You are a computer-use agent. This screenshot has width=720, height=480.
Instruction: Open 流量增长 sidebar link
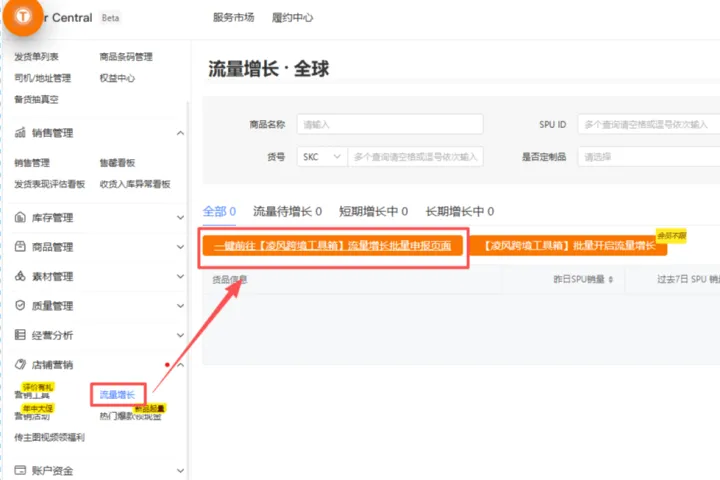(x=118, y=395)
